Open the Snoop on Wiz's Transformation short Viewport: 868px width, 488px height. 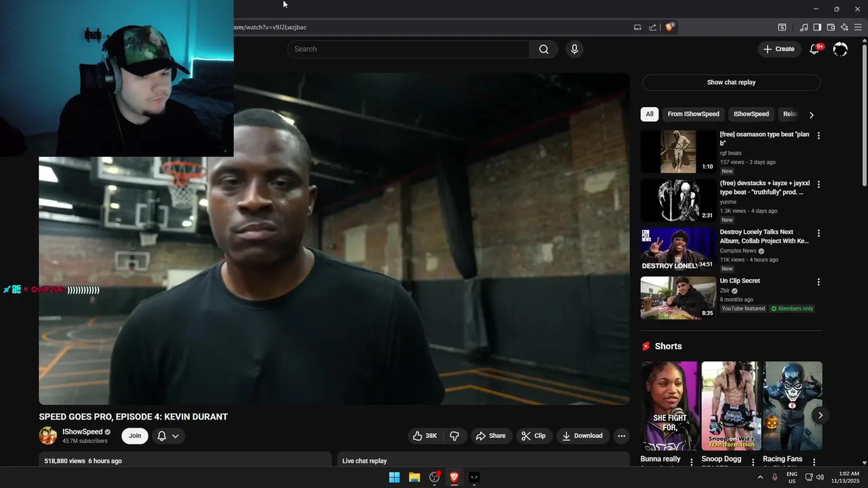[x=731, y=406]
